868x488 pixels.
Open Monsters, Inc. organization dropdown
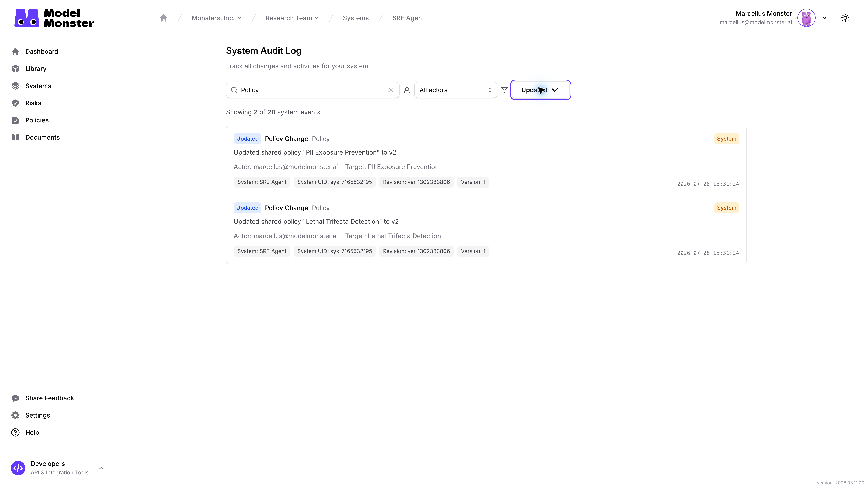coord(216,18)
